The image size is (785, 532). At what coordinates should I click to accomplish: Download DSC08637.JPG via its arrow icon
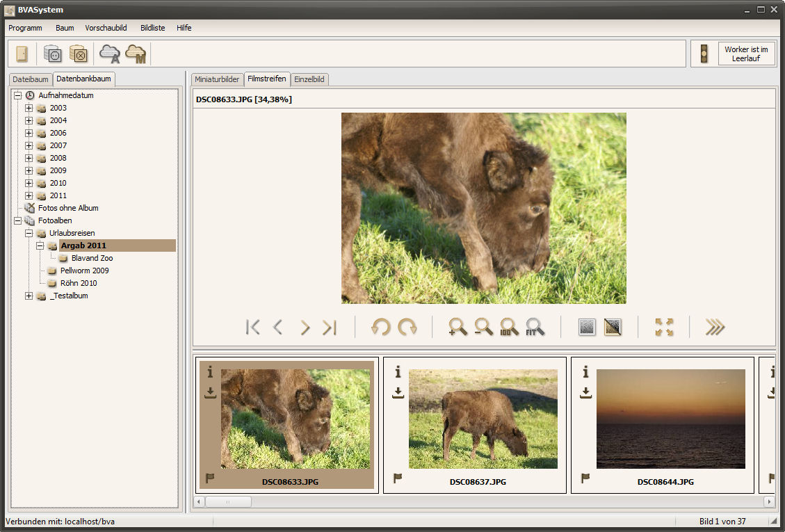coord(398,393)
